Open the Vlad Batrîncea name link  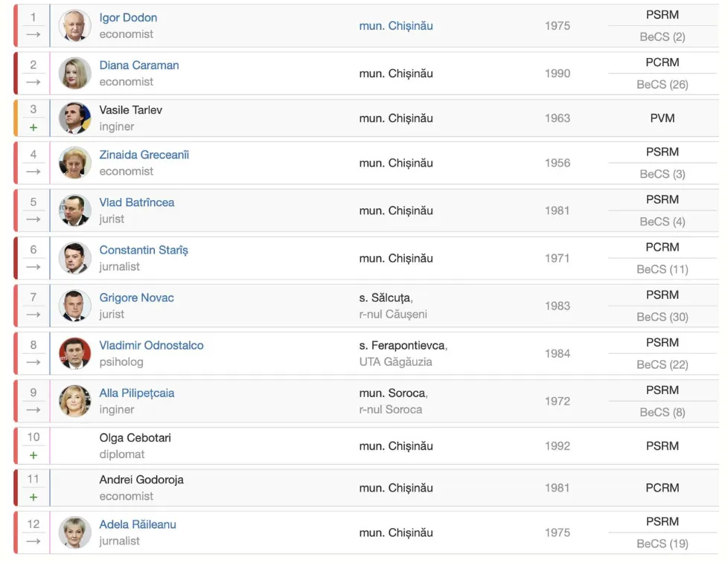tap(137, 202)
